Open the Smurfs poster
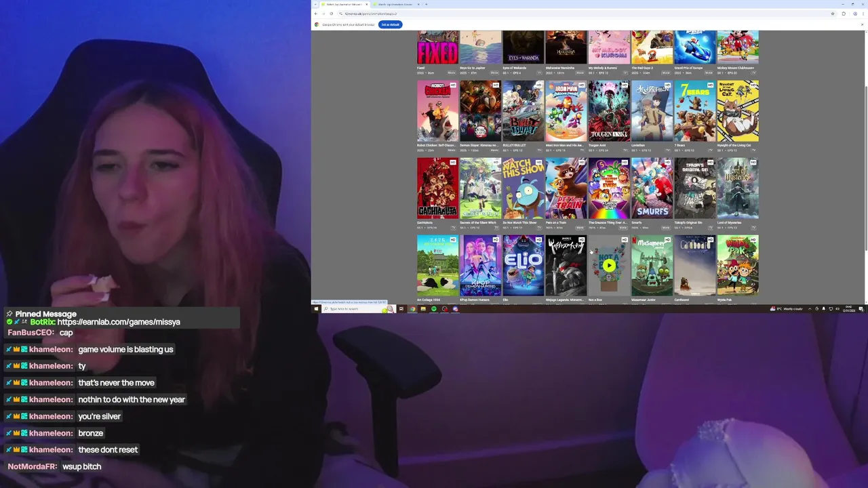 pyautogui.click(x=652, y=188)
